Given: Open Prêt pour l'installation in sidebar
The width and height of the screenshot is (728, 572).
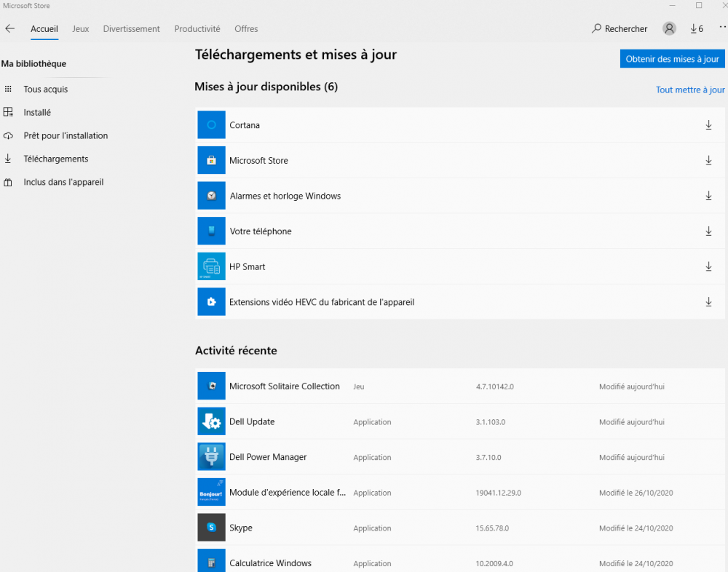Looking at the screenshot, I should coord(65,136).
